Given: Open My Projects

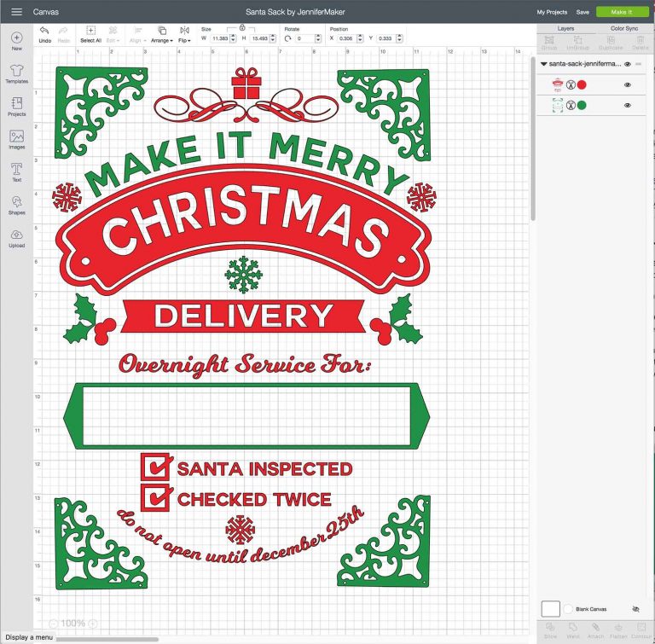Looking at the screenshot, I should pyautogui.click(x=552, y=12).
